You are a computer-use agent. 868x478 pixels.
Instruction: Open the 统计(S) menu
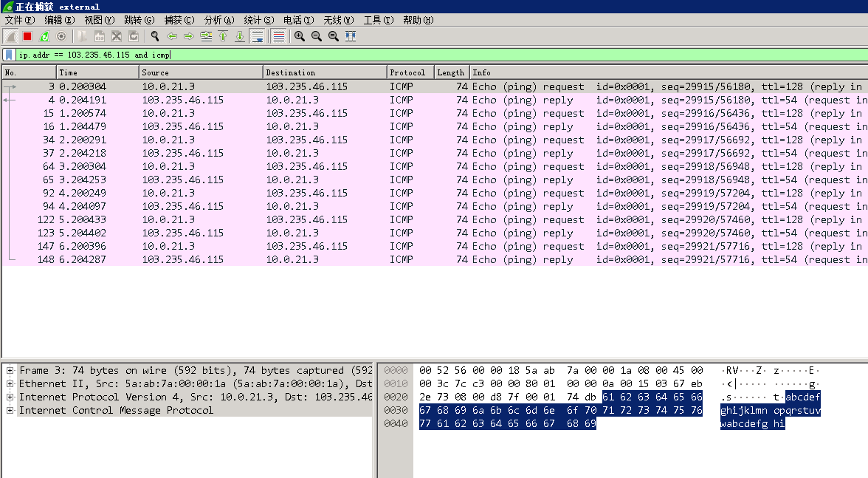click(258, 20)
